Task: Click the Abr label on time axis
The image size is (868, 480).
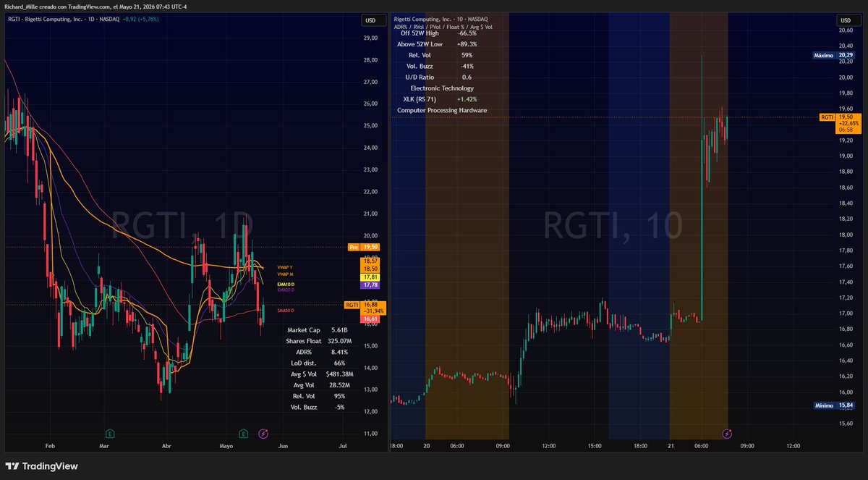Action: pos(167,447)
